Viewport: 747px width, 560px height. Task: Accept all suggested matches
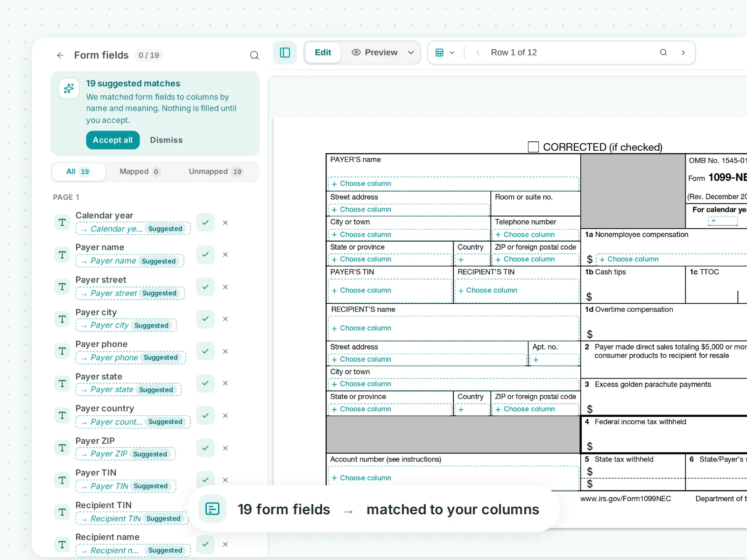(113, 140)
